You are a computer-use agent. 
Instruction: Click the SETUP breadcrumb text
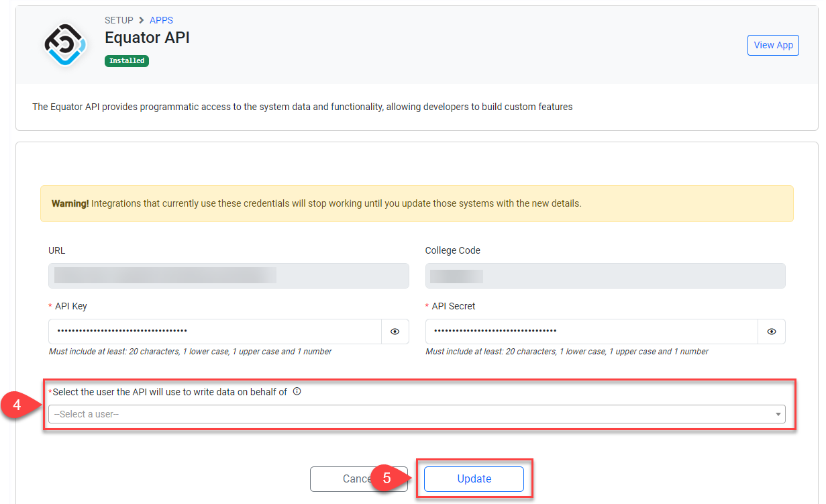(x=119, y=20)
